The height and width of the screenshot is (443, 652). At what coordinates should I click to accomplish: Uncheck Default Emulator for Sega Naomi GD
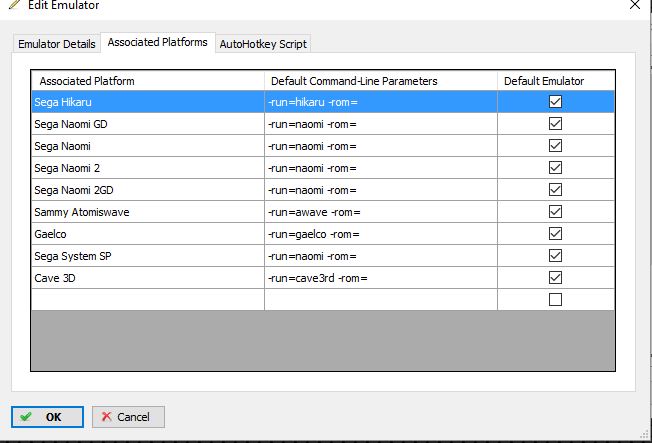coord(556,124)
